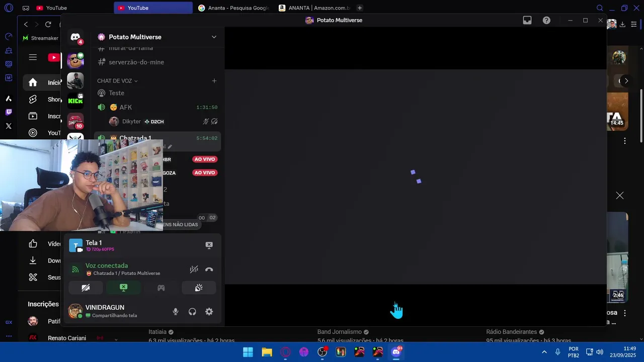644x362 pixels.
Task: Create channel in CHAT DE VOZ category
Action: [x=214, y=81]
